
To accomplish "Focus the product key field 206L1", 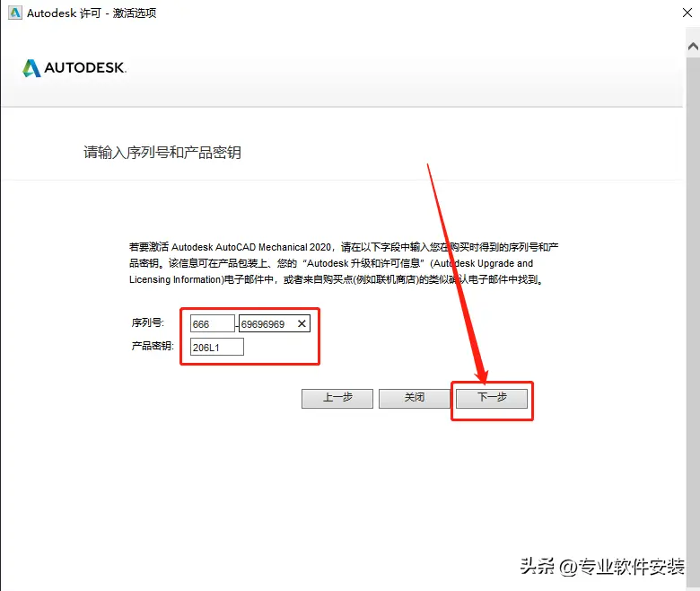I will pos(217,347).
